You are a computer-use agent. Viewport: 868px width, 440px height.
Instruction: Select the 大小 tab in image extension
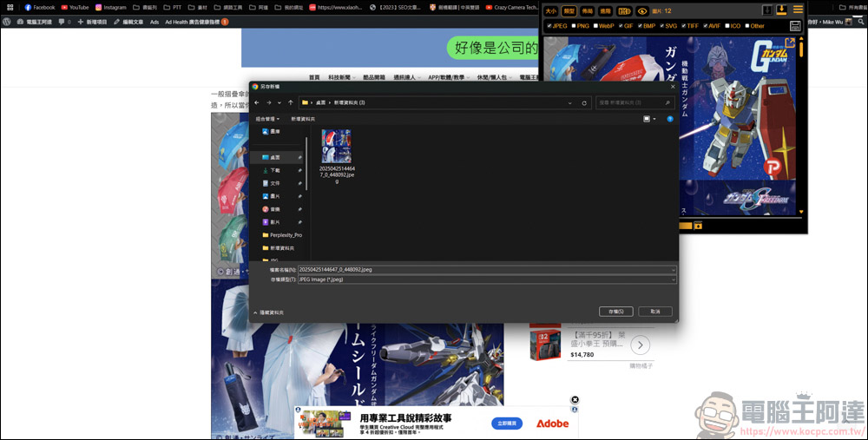551,11
